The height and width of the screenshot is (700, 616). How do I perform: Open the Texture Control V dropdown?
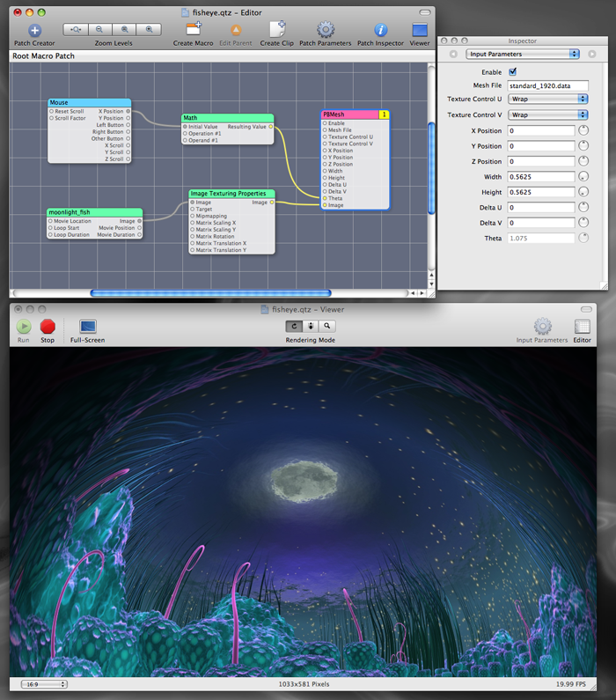pyautogui.click(x=547, y=115)
